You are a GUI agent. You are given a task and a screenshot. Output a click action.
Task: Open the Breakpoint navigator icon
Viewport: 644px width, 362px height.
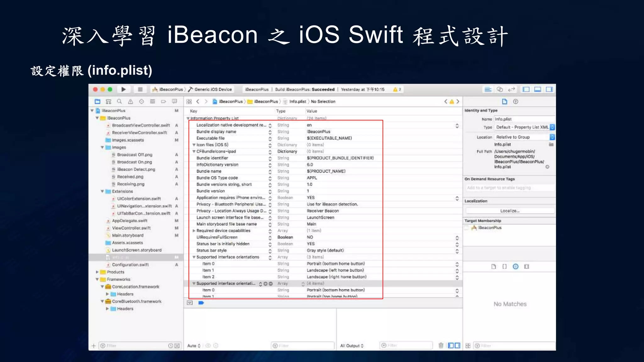(164, 101)
